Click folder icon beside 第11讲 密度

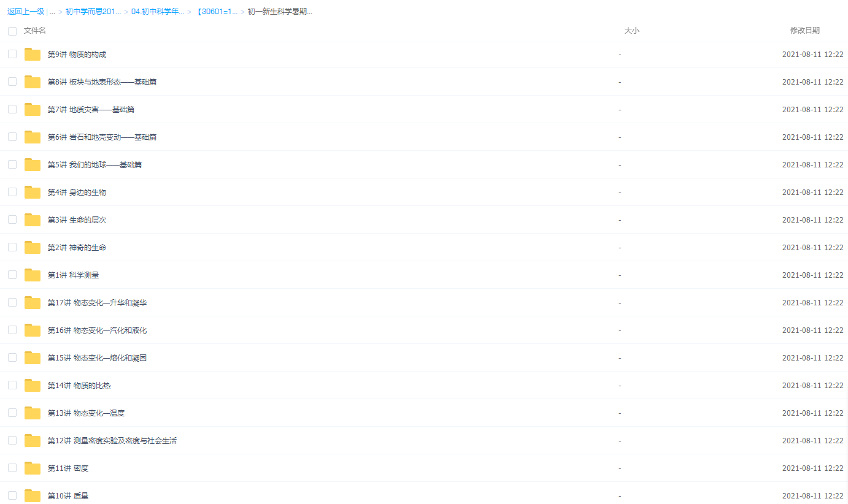coord(33,468)
